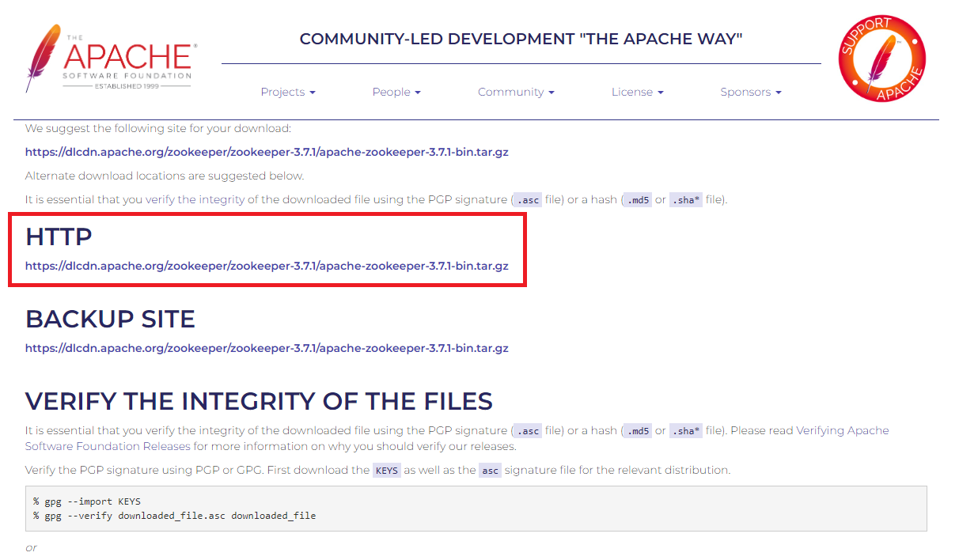
Task: Click the 'VERIFY THE INTEGRITY OF THE FILES' heading
Action: click(x=259, y=401)
